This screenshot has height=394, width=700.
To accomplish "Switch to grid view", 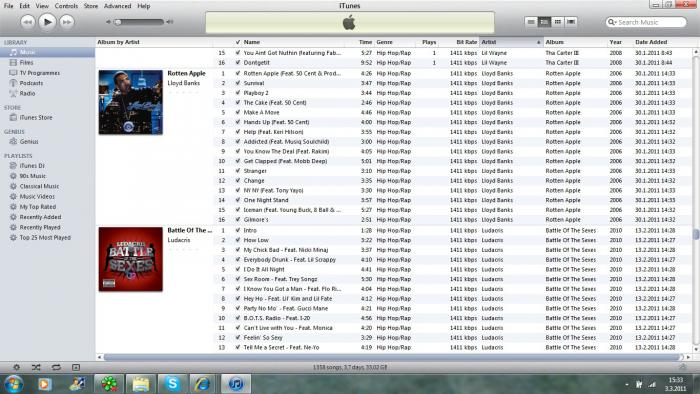I will click(x=557, y=21).
